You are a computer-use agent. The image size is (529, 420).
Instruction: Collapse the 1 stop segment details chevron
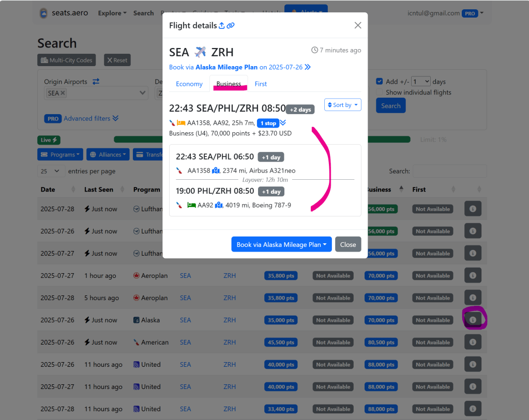(283, 123)
